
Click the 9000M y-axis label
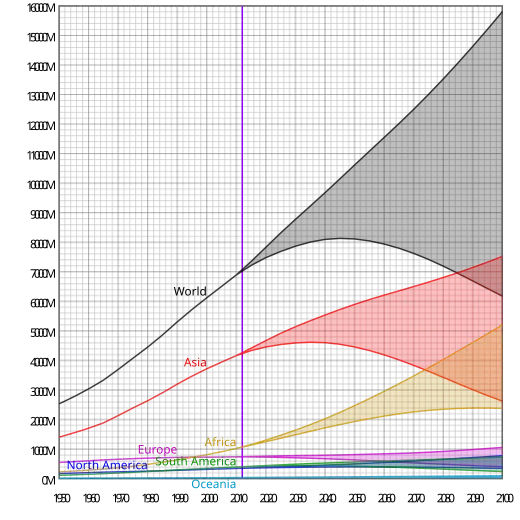pos(43,215)
